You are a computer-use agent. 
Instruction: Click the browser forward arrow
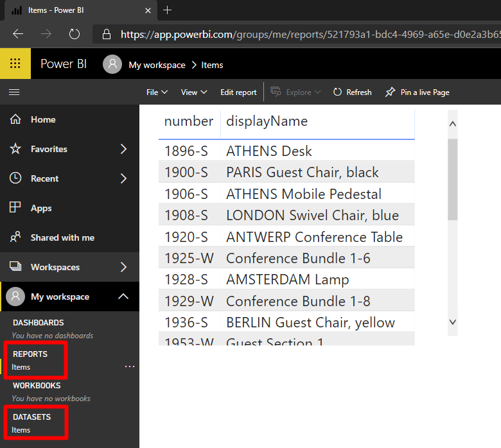tap(46, 33)
